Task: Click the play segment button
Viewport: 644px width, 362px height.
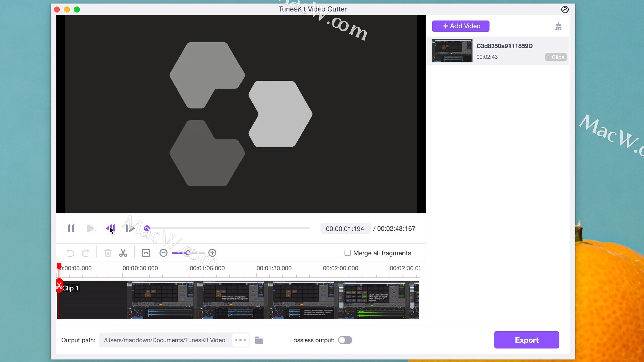Action: coord(91,229)
